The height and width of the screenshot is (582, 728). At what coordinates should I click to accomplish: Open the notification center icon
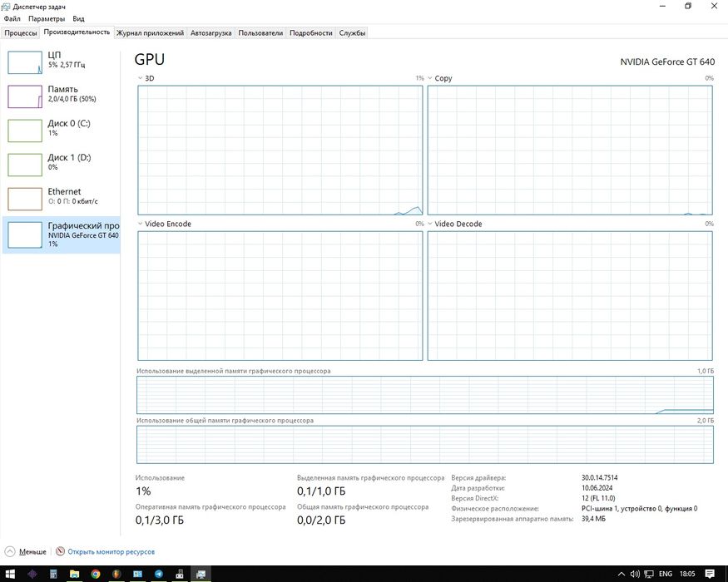710,575
